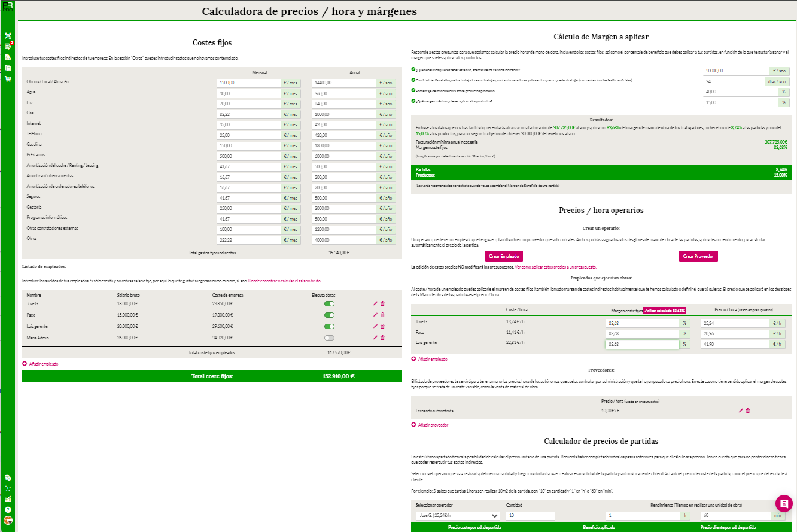
Task: Open the chat support bubble
Action: click(784, 504)
